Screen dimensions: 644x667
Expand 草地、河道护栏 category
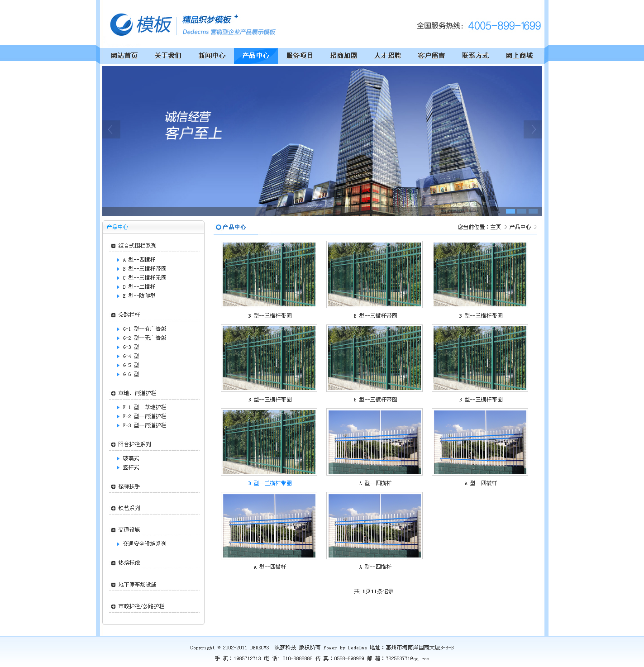pos(137,393)
